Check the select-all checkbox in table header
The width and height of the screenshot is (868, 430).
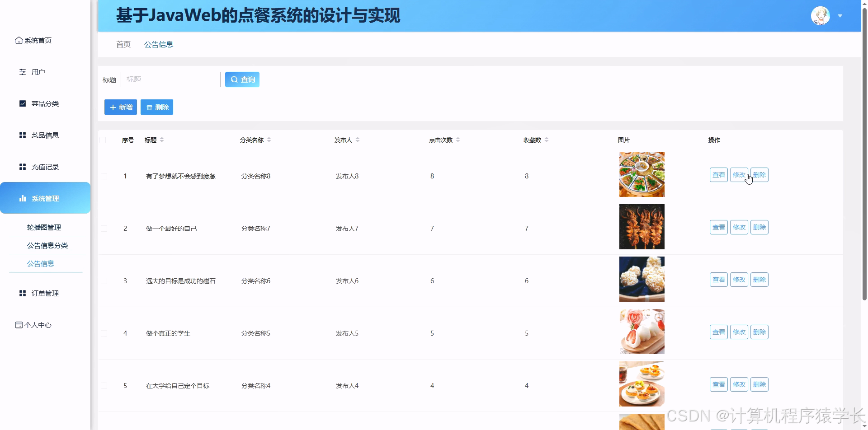[x=104, y=140]
